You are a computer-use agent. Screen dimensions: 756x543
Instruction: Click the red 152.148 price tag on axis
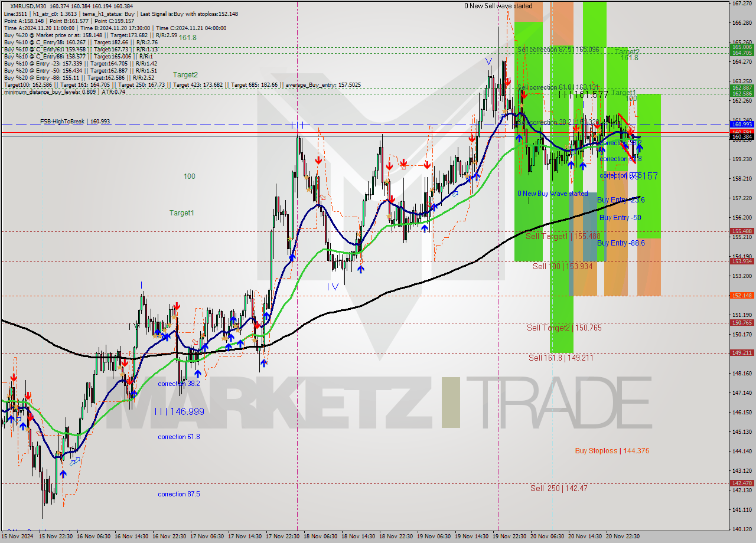[x=742, y=295]
